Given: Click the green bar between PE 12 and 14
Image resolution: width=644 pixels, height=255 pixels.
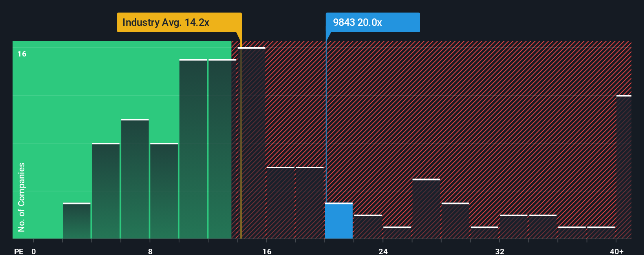Looking at the screenshot, I should pyautogui.click(x=222, y=149).
